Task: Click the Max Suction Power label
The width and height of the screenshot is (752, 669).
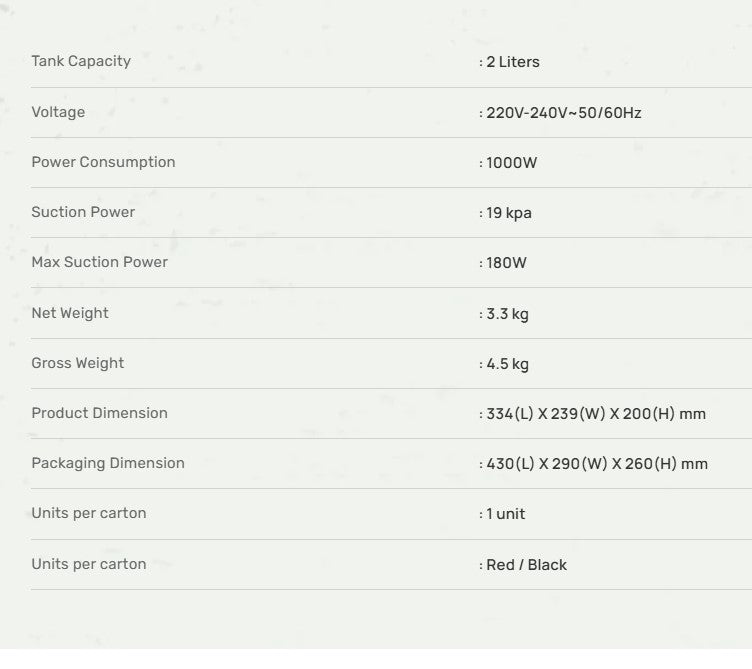Action: pos(99,262)
